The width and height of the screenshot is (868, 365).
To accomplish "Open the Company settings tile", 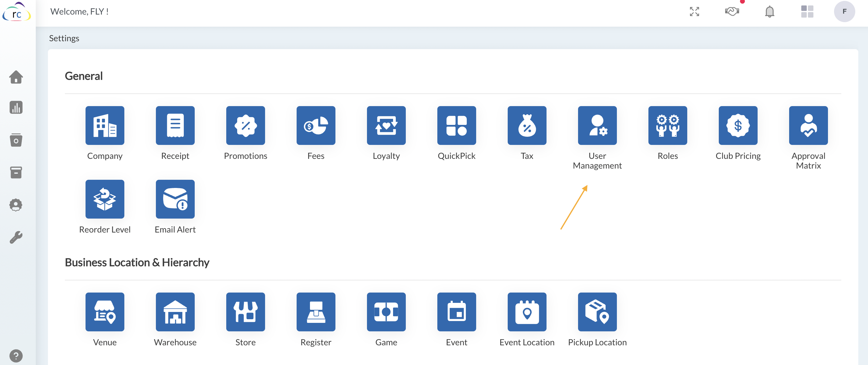I will [105, 125].
